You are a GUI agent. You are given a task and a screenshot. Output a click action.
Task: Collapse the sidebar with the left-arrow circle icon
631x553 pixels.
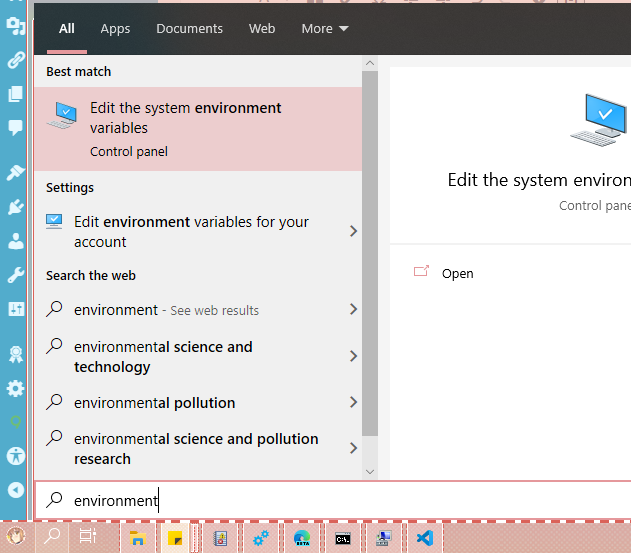tap(16, 490)
